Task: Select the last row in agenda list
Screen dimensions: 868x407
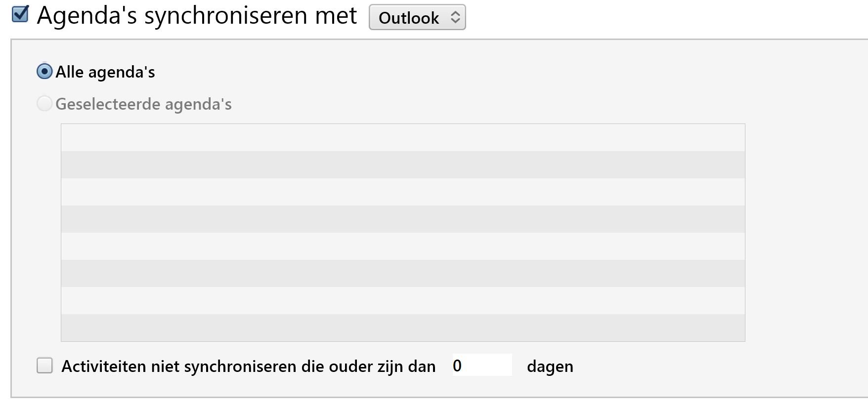Action: click(x=403, y=328)
